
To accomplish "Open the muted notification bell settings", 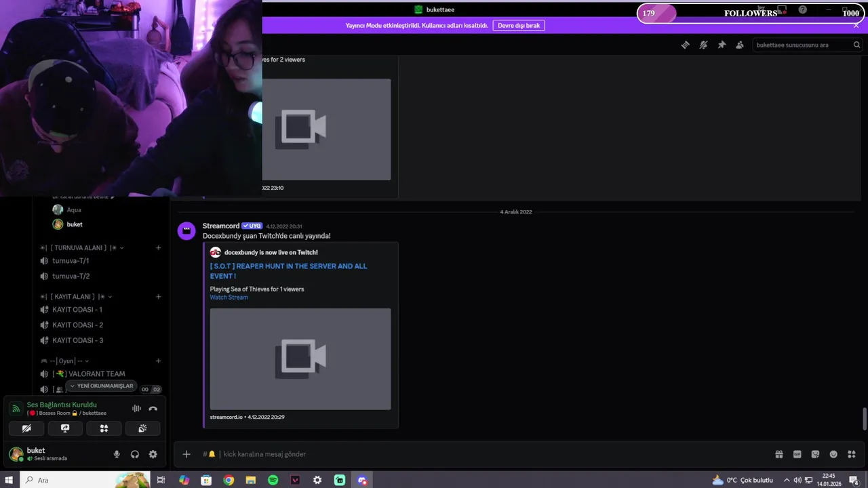I will 703,45.
